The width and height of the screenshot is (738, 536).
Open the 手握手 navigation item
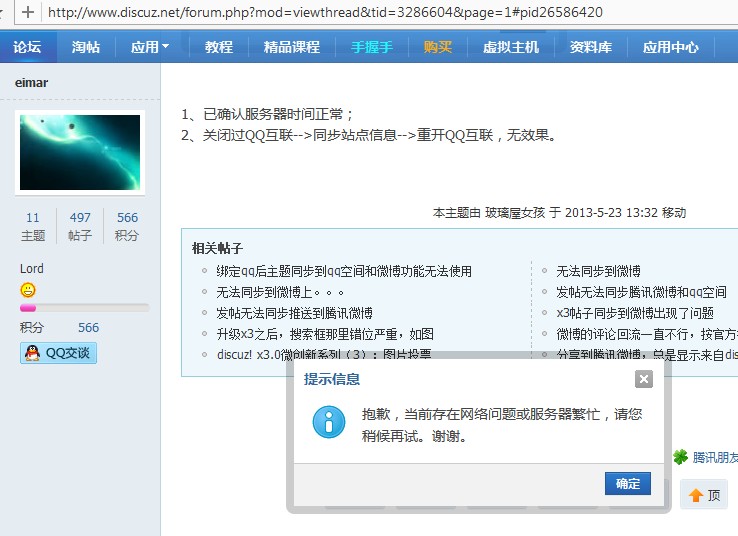click(x=372, y=47)
